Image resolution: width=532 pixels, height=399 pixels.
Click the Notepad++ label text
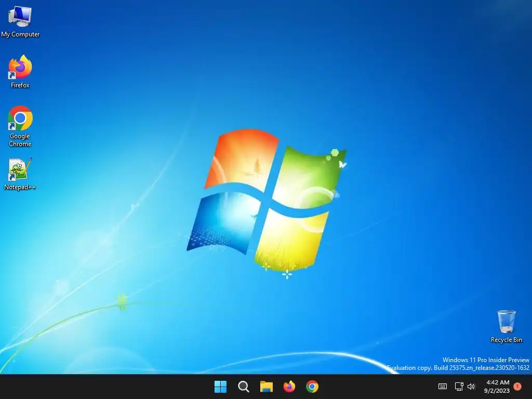click(x=20, y=187)
